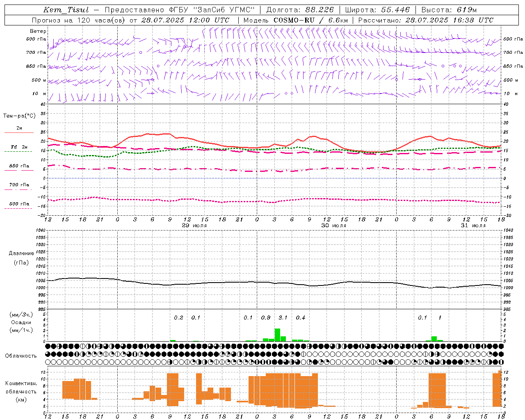The width and height of the screenshot is (525, 420).
Task: Select the Конвективн. label of the convection panel
Action: 21,383
